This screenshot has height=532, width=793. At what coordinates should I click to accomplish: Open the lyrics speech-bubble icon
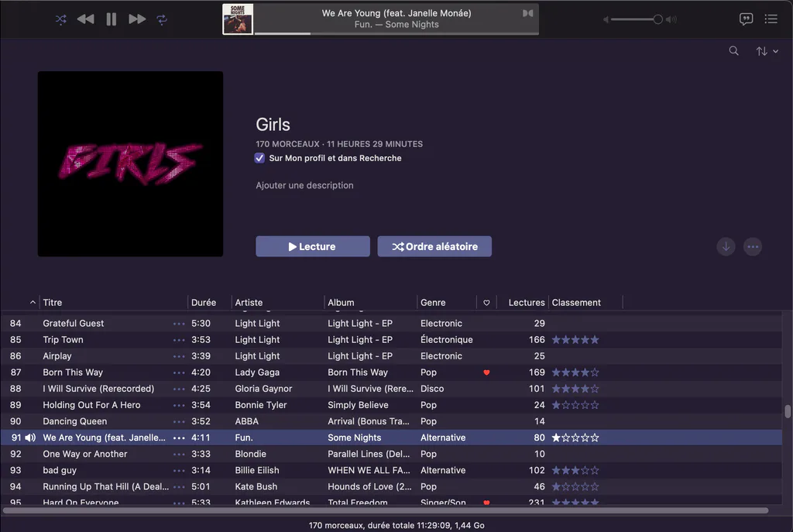746,19
